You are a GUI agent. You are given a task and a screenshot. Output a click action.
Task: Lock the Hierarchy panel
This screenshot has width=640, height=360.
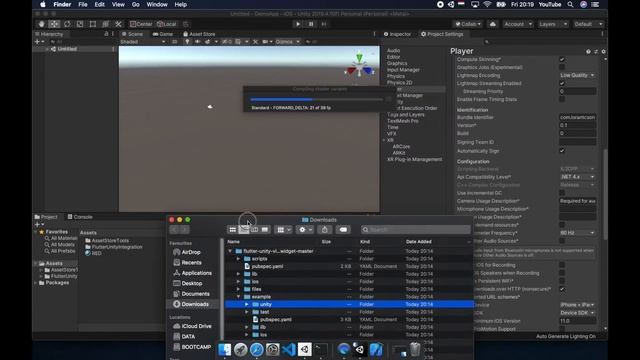click(106, 34)
